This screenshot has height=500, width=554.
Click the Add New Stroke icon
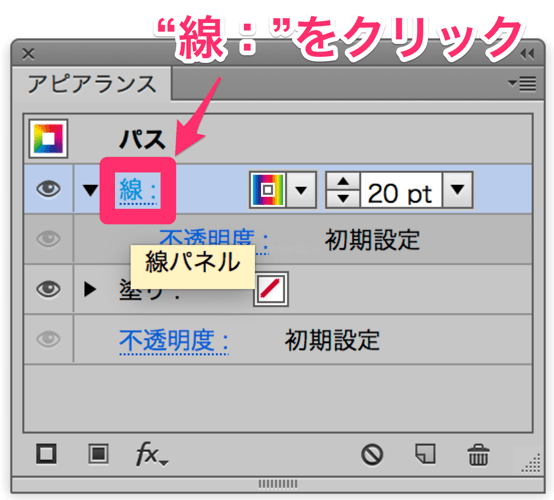point(46,453)
